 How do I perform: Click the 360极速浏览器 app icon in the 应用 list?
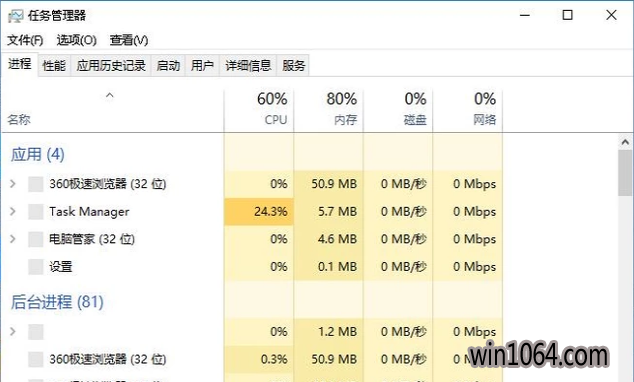tap(36, 184)
